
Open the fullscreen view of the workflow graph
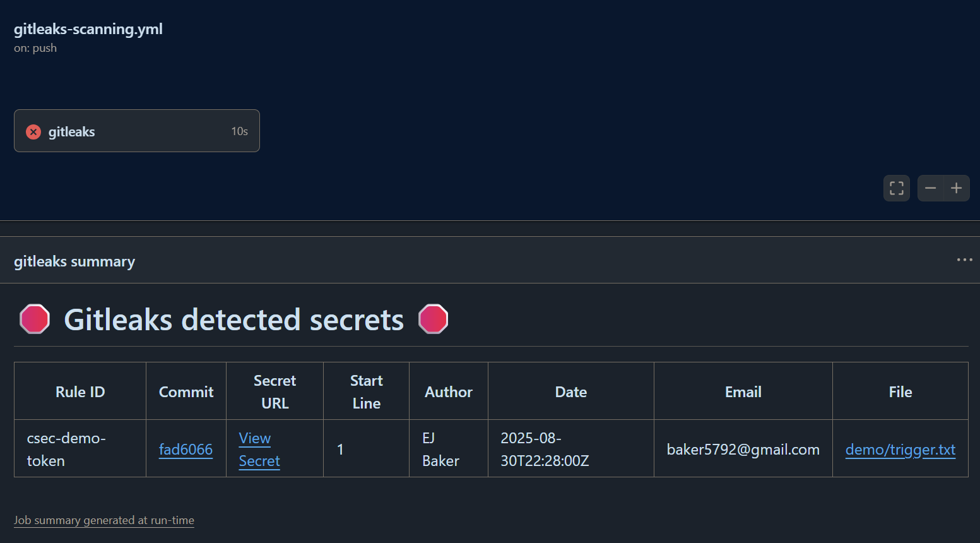point(896,188)
